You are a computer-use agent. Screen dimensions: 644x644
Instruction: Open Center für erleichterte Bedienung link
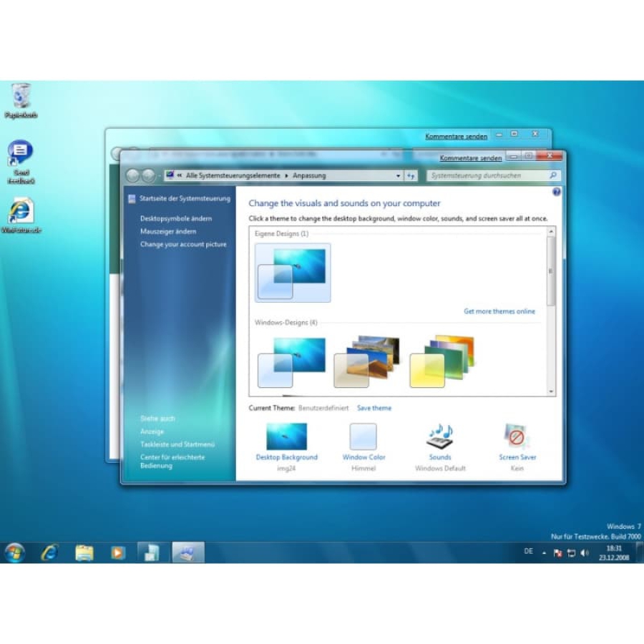tap(172, 462)
